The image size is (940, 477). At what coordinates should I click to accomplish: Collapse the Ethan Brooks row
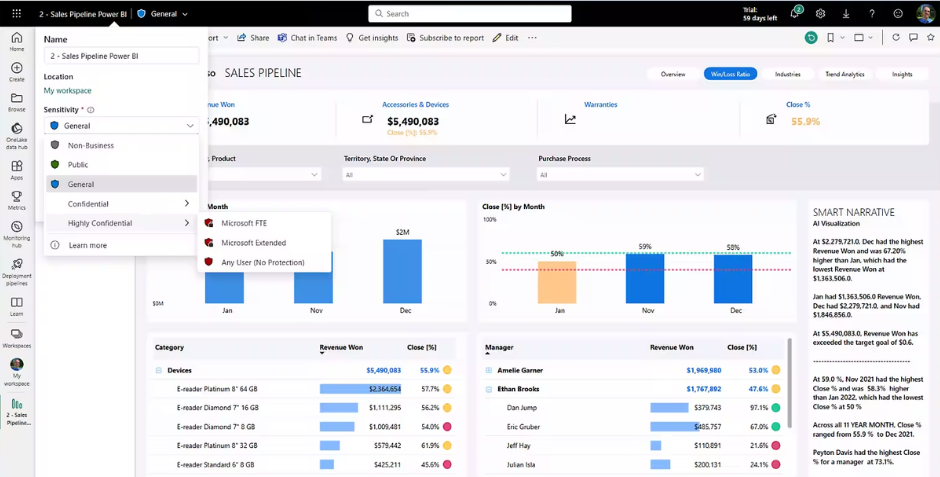[489, 389]
